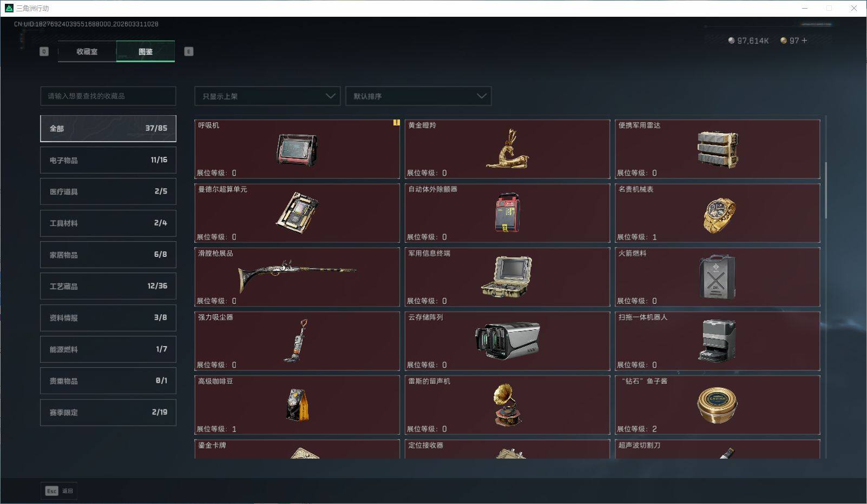Collapse the 只显示上架 dropdown chevron
Viewport: 867px width, 504px height.
(x=330, y=96)
